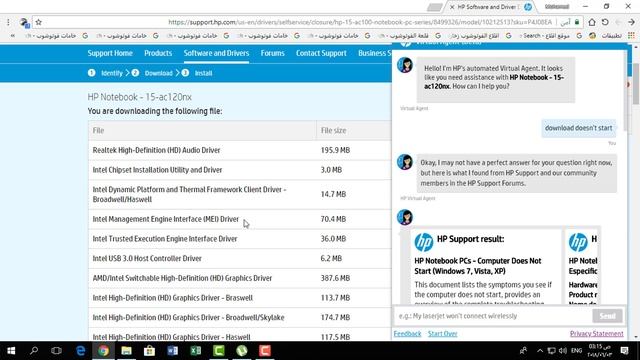Viewport: 640px width, 360px height.
Task: Open the apps grid icon on the bookmarks bar
Action: pos(631,36)
